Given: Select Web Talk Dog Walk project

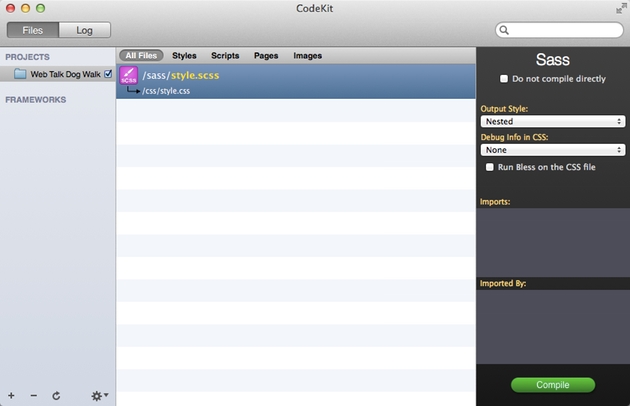Looking at the screenshot, I should click(x=57, y=74).
